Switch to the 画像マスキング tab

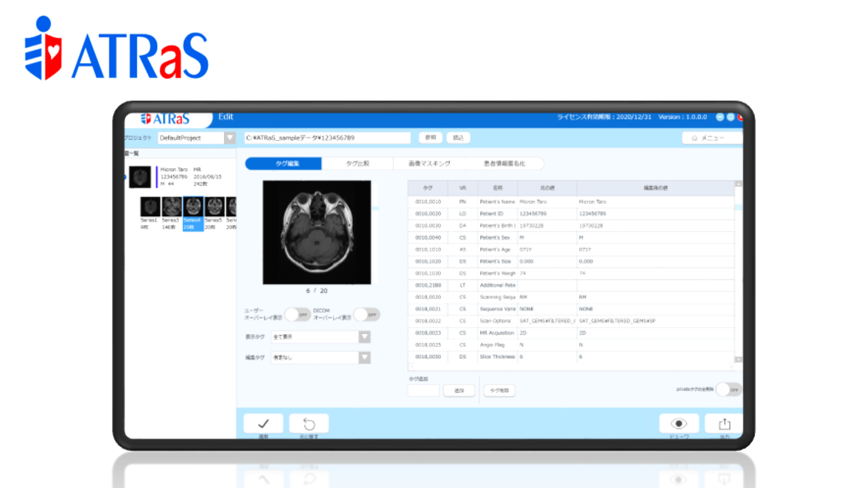coord(429,163)
